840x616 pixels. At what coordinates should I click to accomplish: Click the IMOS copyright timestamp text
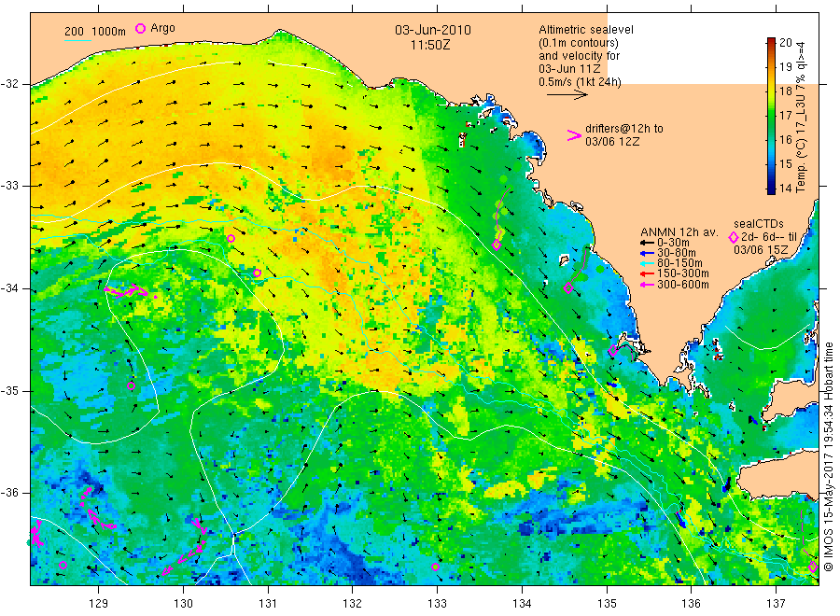tap(828, 457)
